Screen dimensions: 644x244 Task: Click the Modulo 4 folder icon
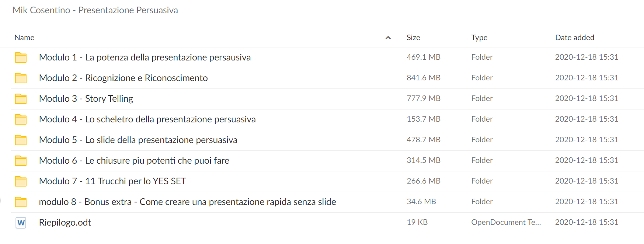tap(21, 119)
